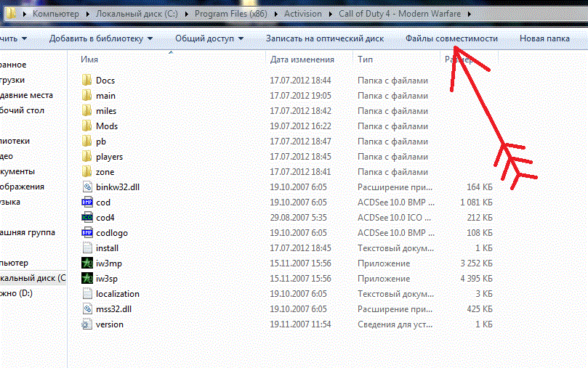Navigate to Program Files (x86) breadcrumb

tap(231, 14)
